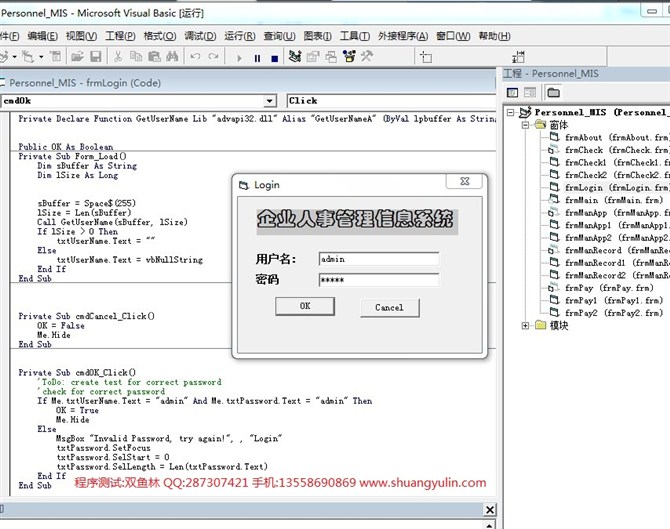Click the Start (run) toolbar icon

(239, 57)
